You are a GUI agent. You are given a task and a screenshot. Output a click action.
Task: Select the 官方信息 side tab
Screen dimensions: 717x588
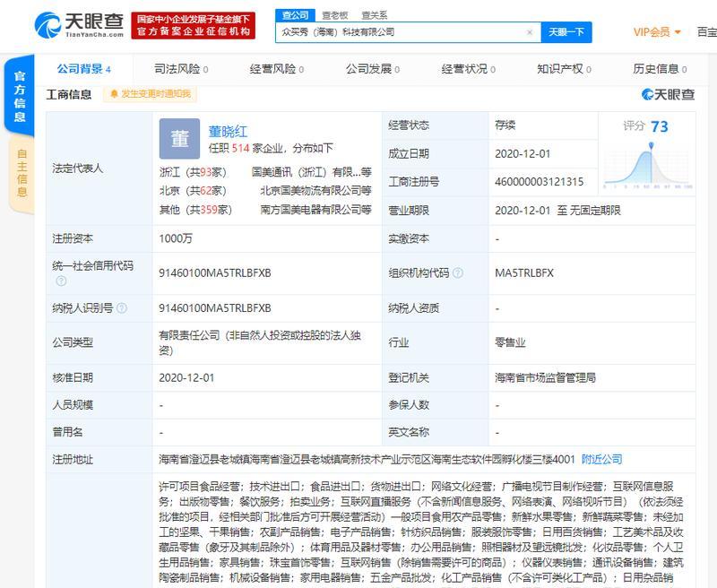point(20,96)
